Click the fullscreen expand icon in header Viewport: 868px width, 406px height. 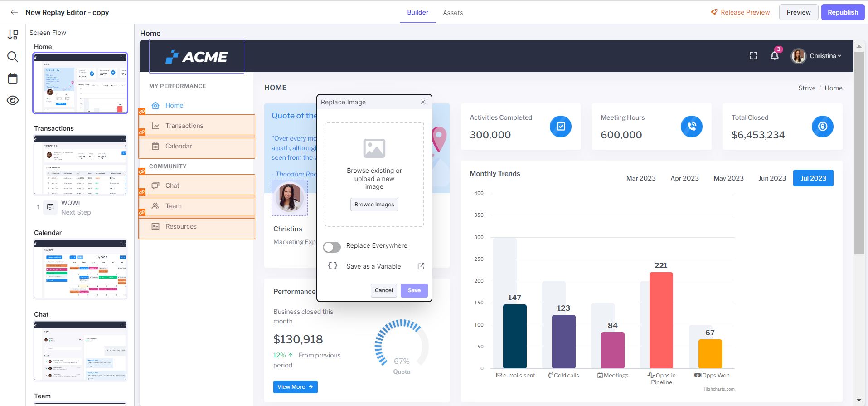pos(753,56)
